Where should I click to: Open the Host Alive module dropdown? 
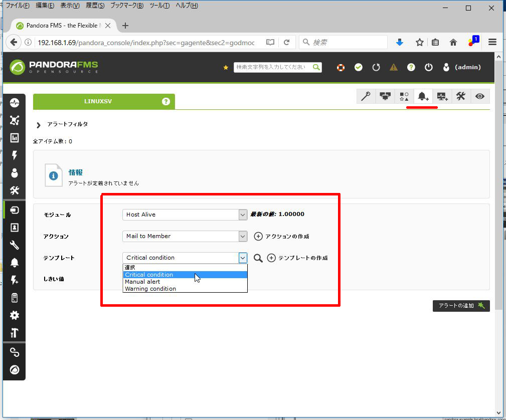click(185, 215)
